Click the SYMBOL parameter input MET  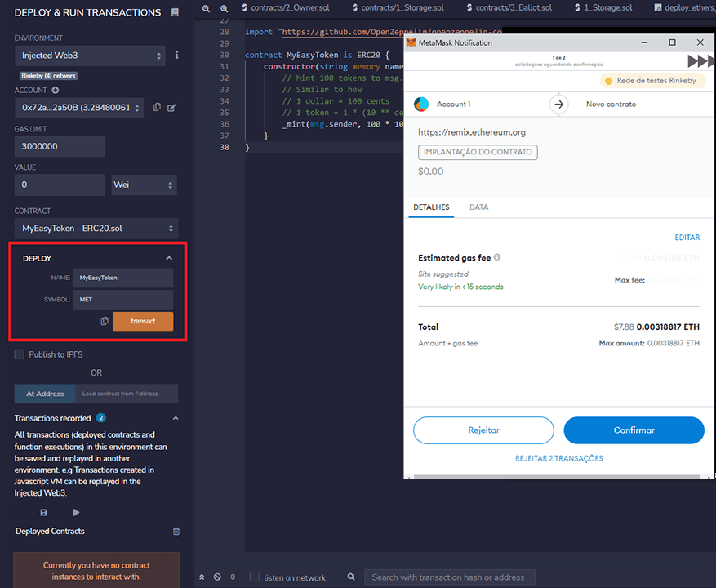click(x=122, y=300)
